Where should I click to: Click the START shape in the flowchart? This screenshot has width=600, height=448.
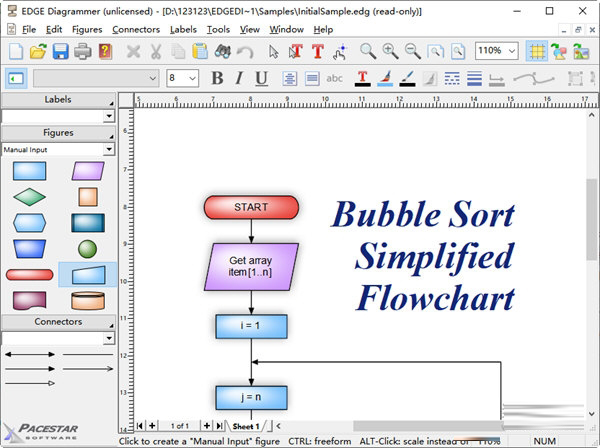click(x=251, y=207)
